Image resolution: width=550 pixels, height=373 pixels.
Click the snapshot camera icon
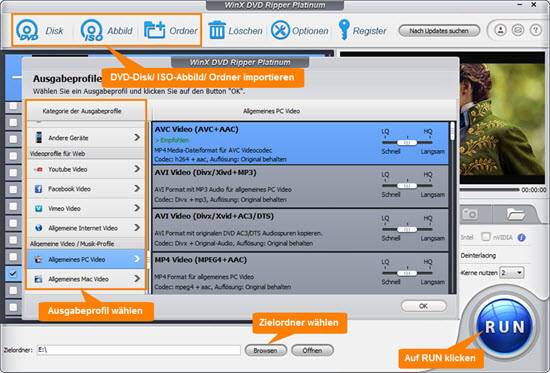coord(470,214)
